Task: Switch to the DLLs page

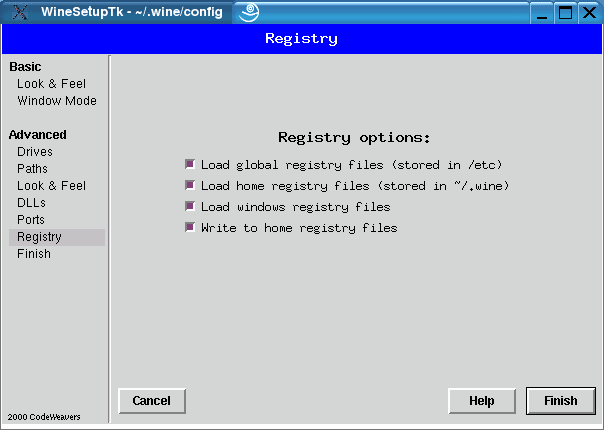Action: pyautogui.click(x=31, y=203)
